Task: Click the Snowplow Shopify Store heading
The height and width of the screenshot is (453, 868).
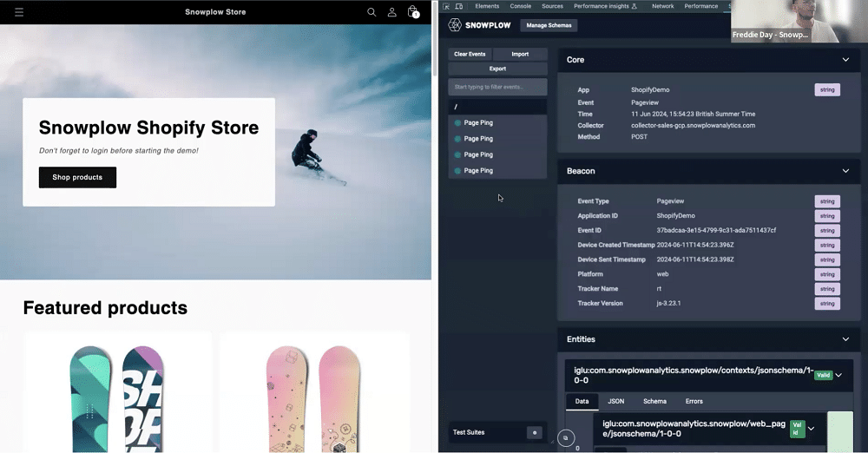Action: coord(149,128)
